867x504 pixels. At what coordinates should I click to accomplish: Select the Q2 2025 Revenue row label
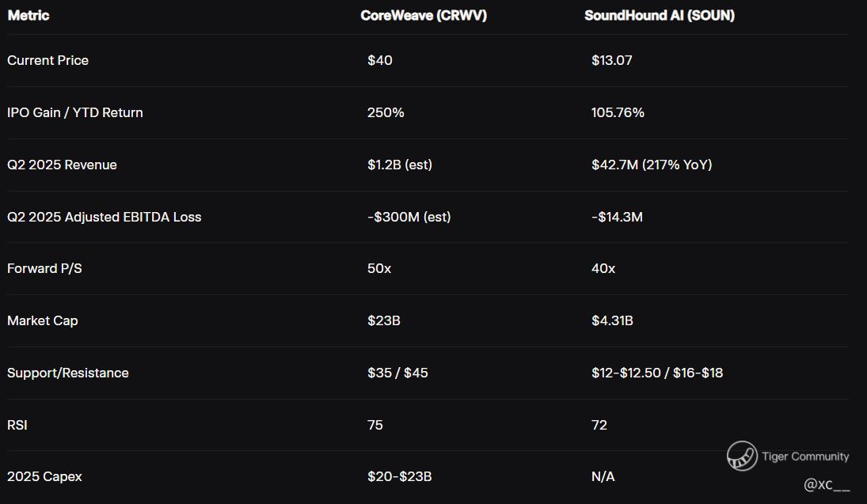(62, 165)
